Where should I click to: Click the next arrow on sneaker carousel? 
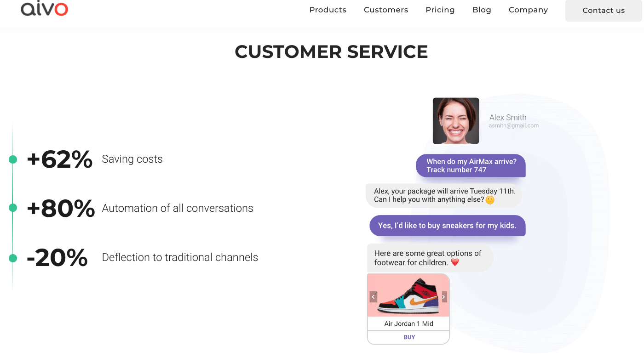(444, 297)
